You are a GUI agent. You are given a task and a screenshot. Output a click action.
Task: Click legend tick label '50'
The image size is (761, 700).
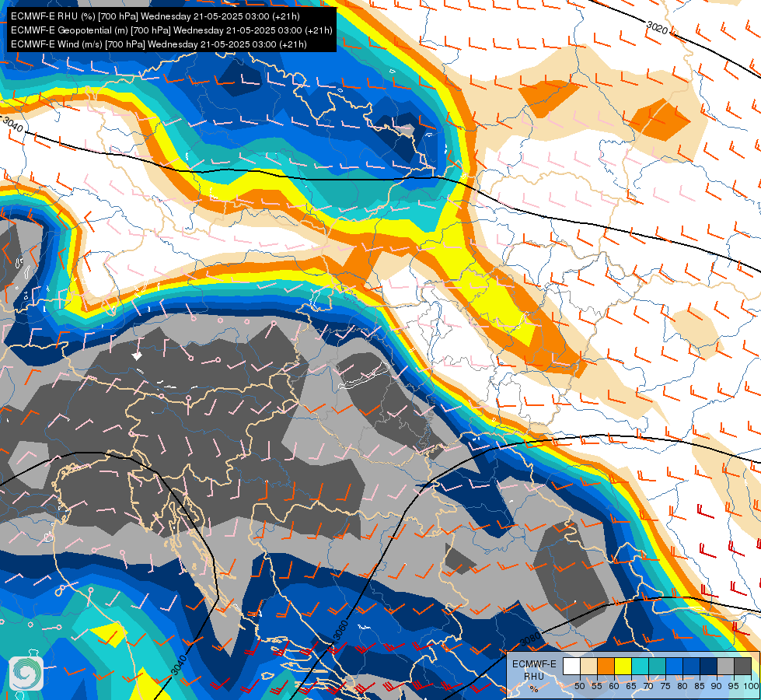click(580, 686)
